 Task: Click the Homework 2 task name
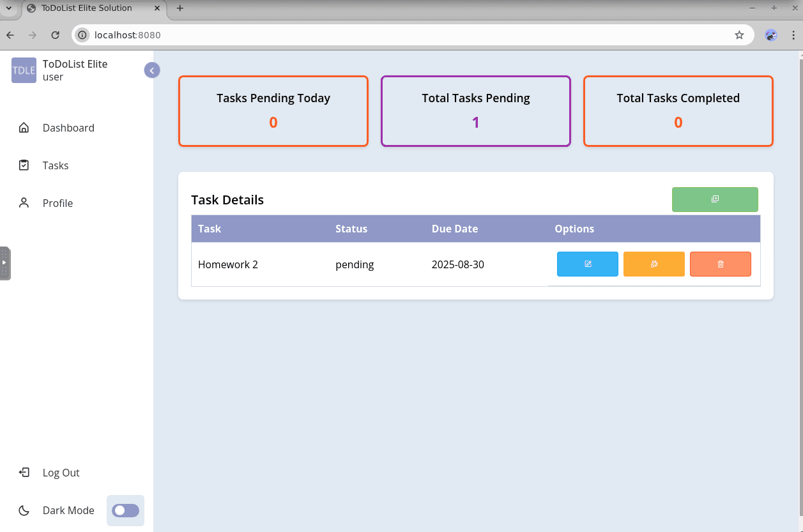point(228,264)
